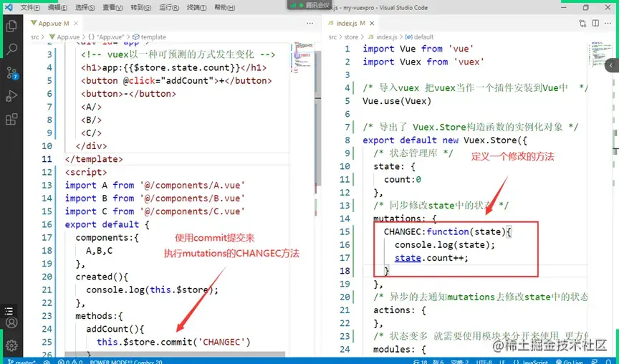This screenshot has width=619, height=364.
Task: Expand default symbol breadcrumb
Action: click(420, 37)
